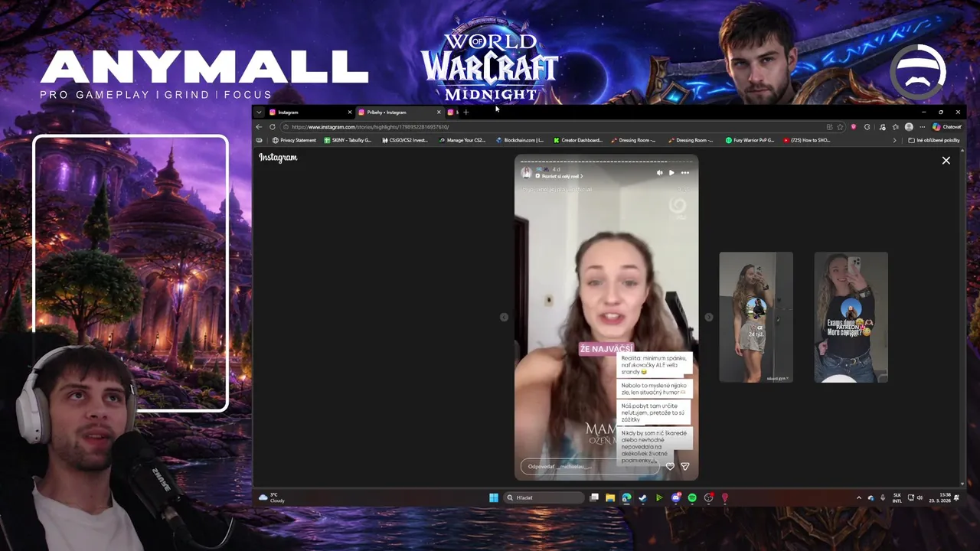This screenshot has width=980, height=551.
Task: Advance to the next story arrow
Action: point(709,317)
